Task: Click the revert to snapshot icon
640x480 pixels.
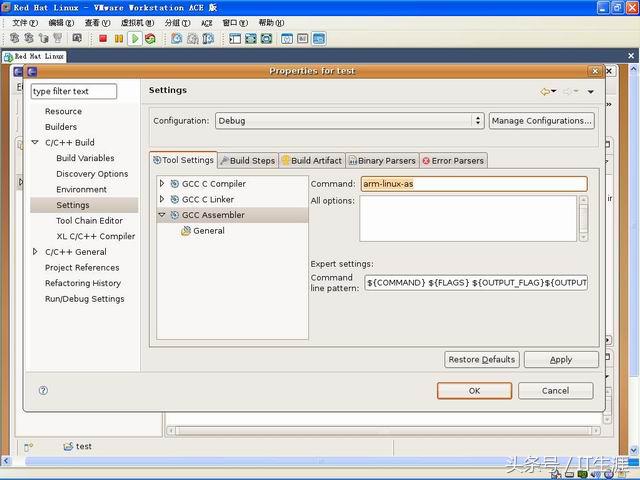Action: coord(193,39)
